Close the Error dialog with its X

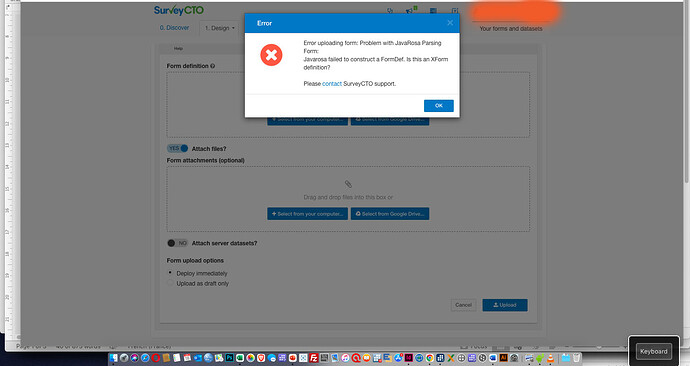coord(450,23)
